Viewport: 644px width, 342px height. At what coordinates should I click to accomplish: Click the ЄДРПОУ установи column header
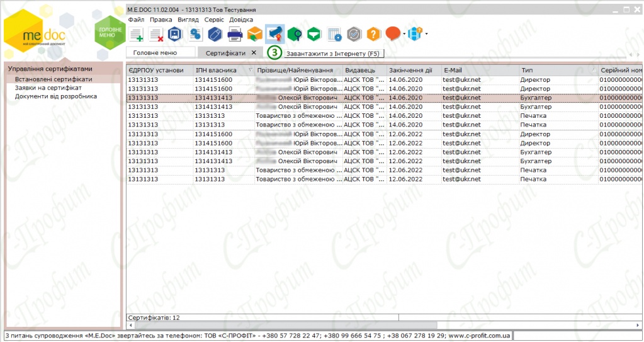click(x=159, y=71)
